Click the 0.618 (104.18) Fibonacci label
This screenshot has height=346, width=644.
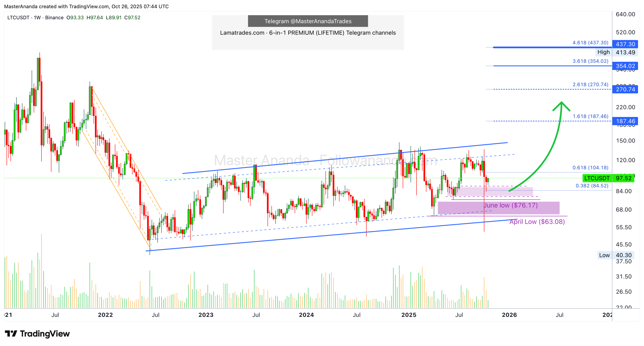(x=590, y=168)
